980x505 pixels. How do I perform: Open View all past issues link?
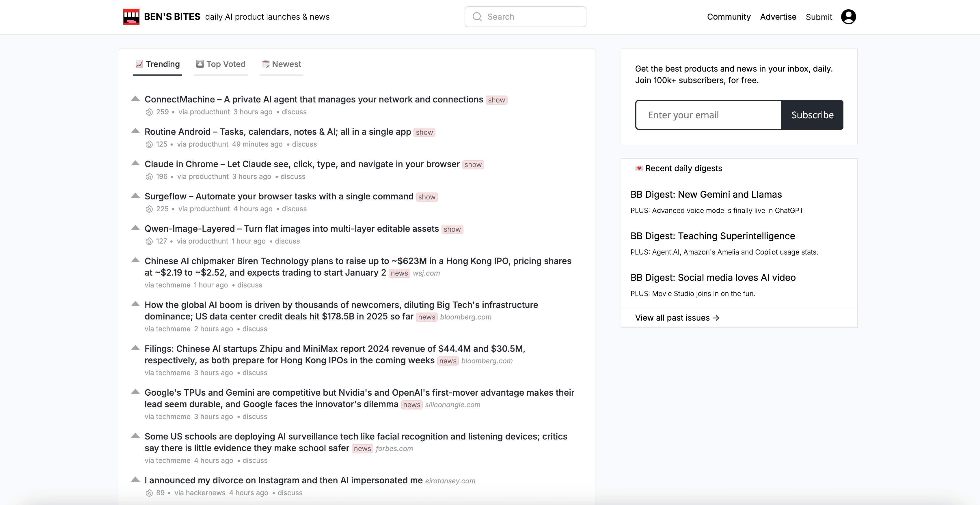pos(677,318)
